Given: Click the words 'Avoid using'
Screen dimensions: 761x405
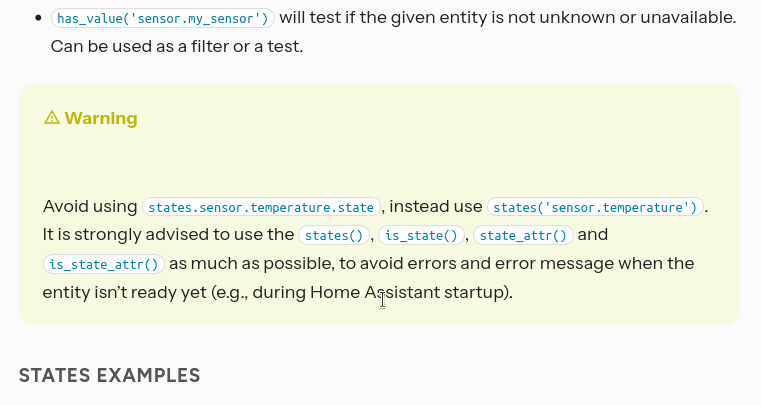Looking at the screenshot, I should pos(90,207).
